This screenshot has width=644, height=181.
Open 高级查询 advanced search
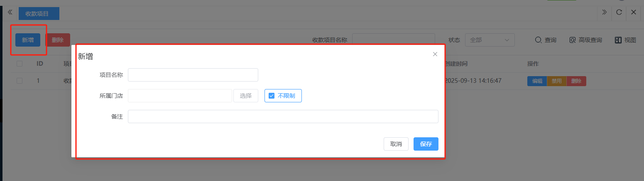585,40
